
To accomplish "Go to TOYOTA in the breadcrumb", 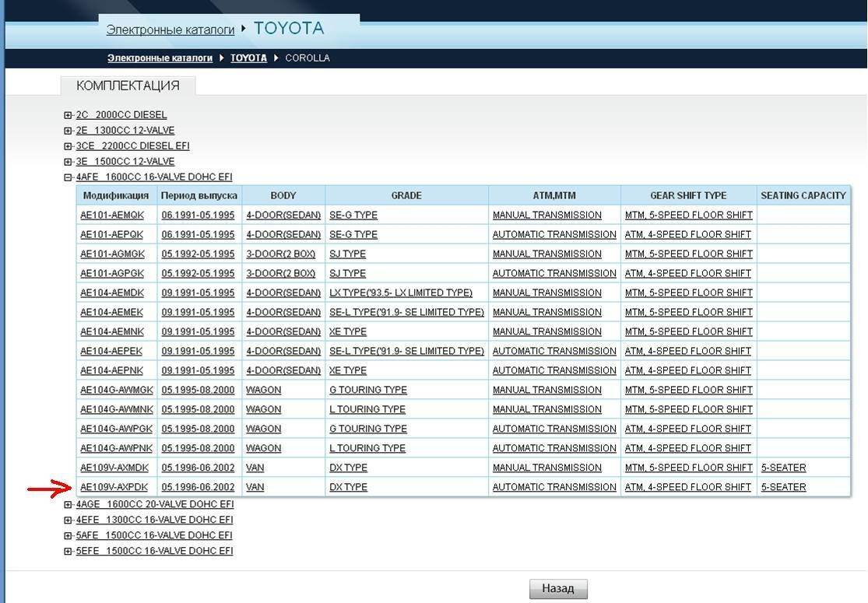I will (x=248, y=58).
